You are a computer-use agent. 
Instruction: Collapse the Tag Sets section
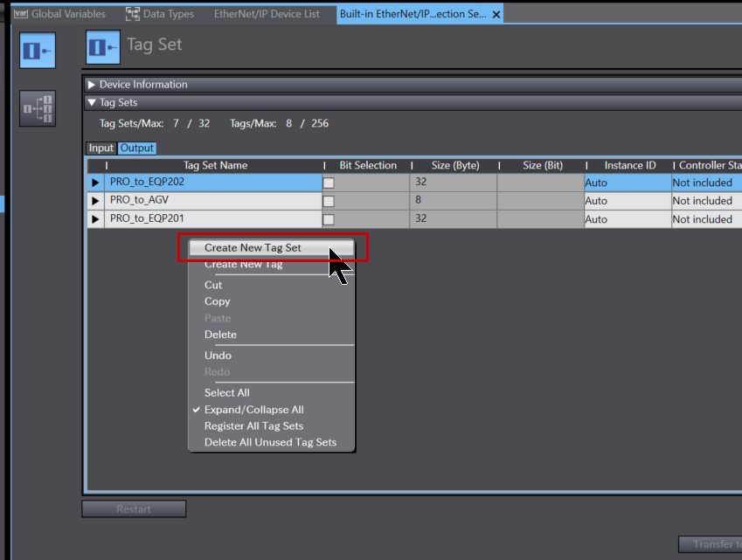coord(92,102)
